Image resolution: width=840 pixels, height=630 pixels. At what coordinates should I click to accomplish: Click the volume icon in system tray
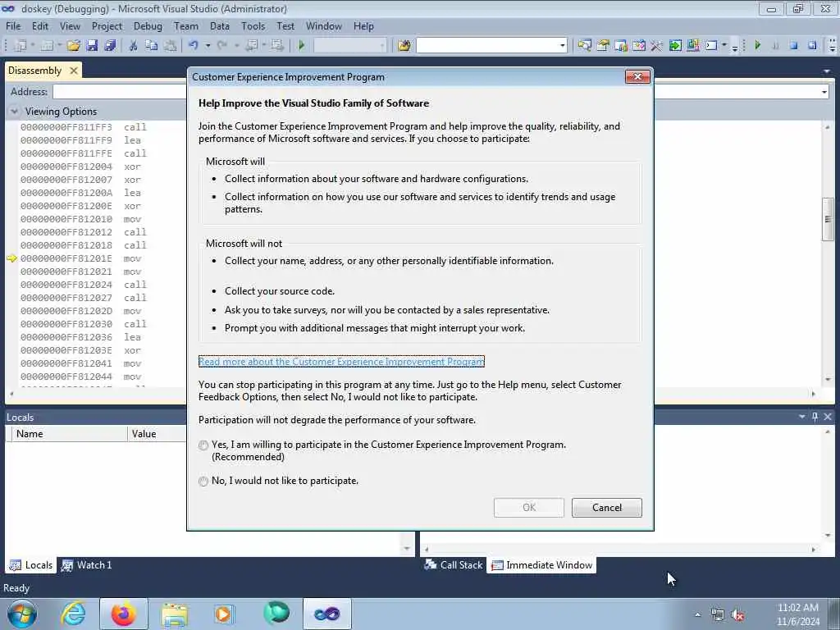(x=738, y=615)
